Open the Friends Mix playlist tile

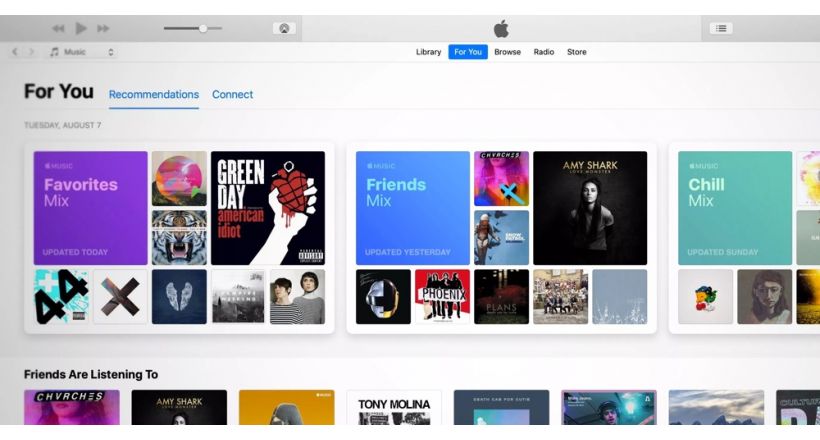point(413,208)
